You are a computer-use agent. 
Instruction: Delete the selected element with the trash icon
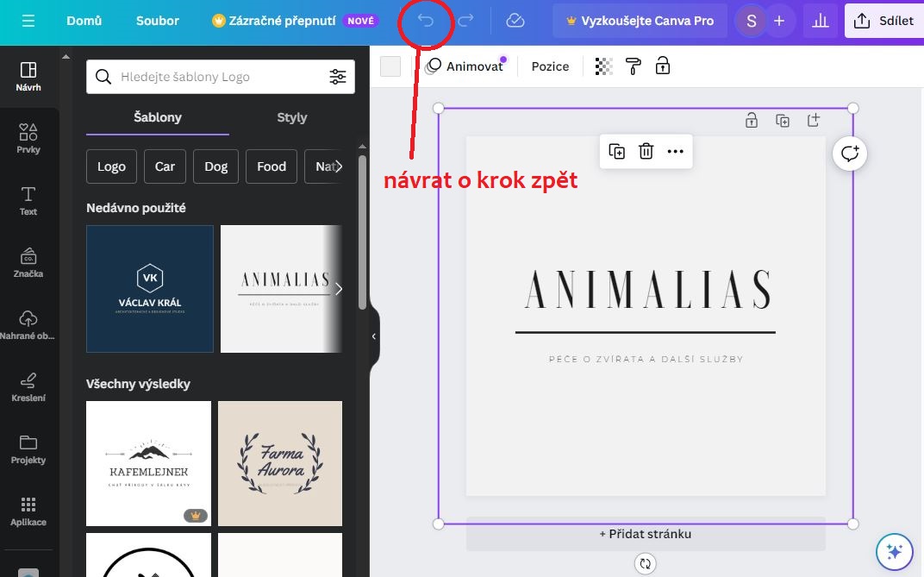[x=646, y=151]
